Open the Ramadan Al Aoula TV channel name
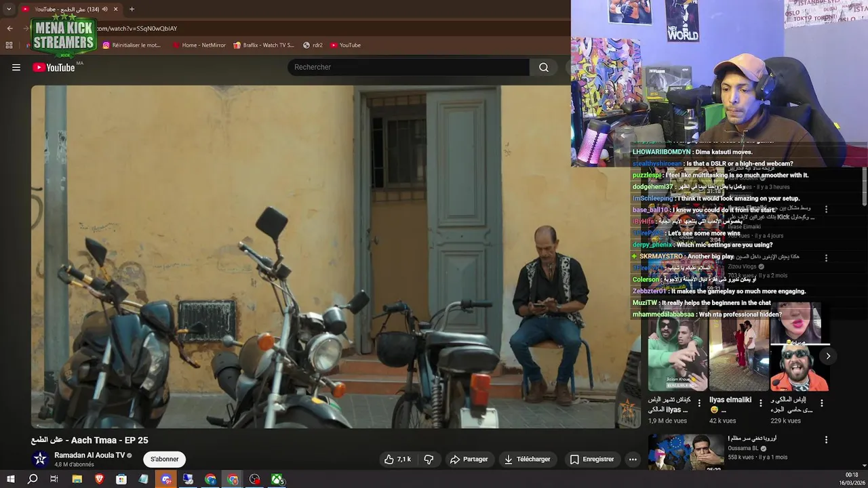The image size is (868, 488). [90, 455]
